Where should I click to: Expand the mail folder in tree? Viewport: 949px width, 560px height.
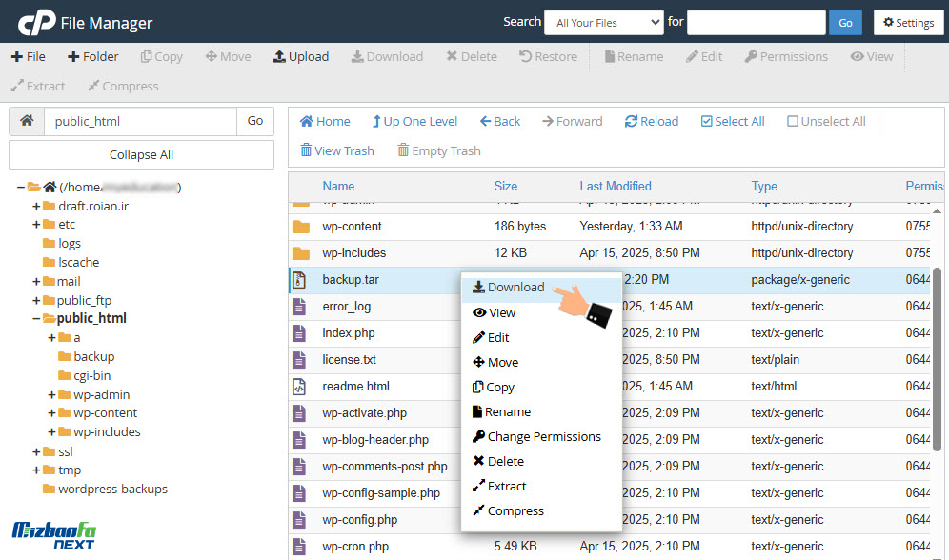point(36,281)
